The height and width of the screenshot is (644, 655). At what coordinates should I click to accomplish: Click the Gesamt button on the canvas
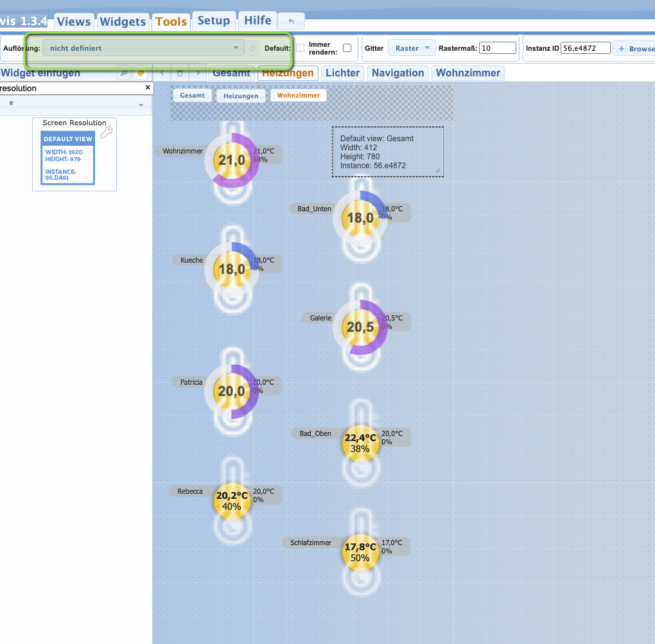[192, 95]
